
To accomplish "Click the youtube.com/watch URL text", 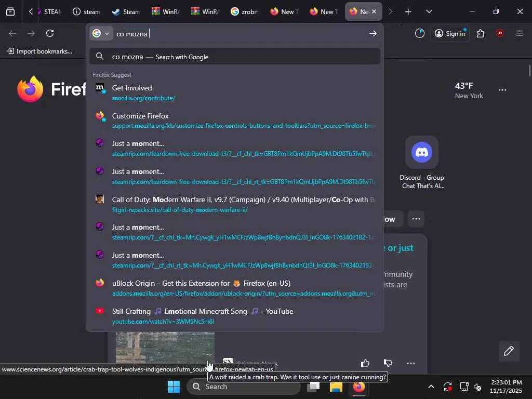I will (x=163, y=321).
